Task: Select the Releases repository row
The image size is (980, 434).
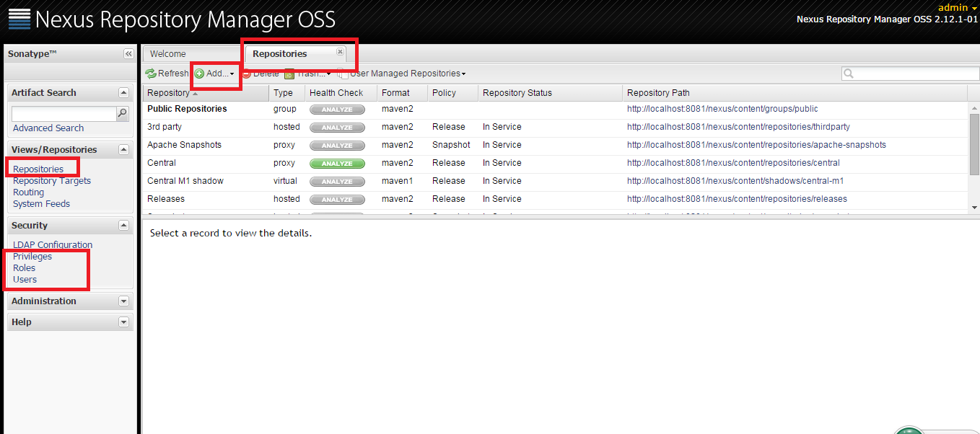Action: point(555,200)
